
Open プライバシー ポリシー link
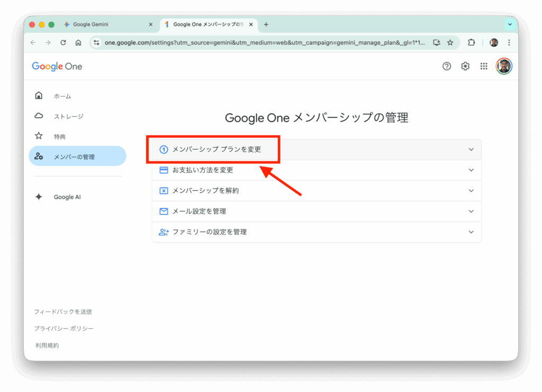pos(64,329)
